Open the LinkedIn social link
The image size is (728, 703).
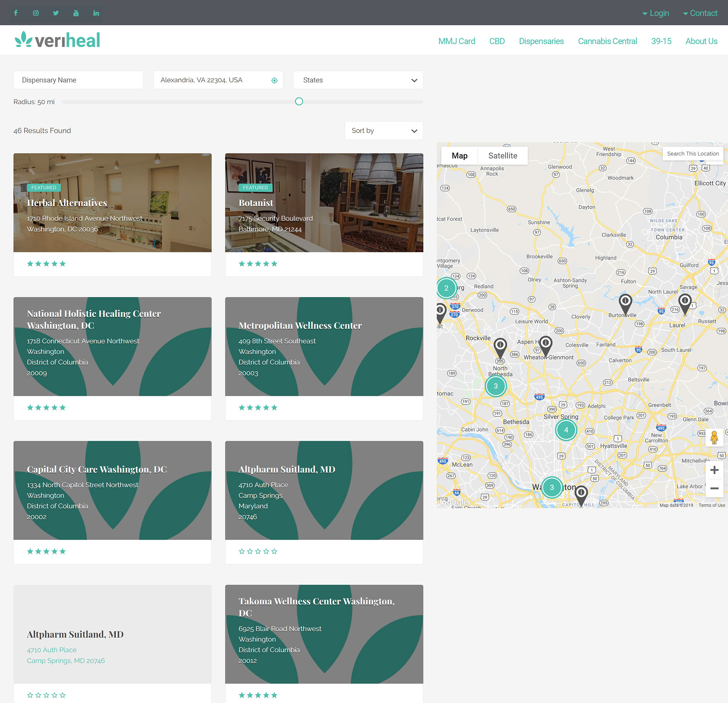coord(96,13)
